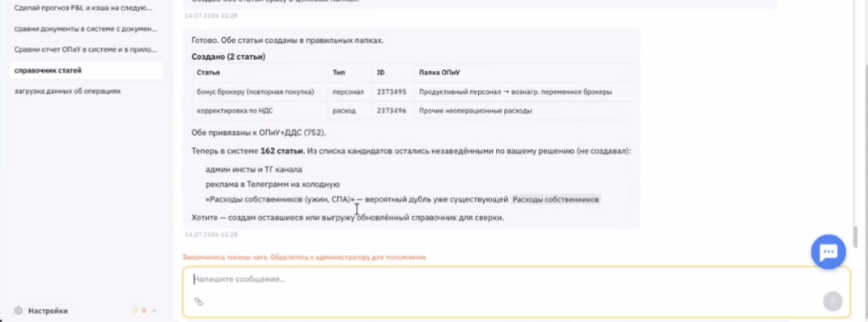Click the type cell 'персонал'
868x322 pixels.
(348, 92)
